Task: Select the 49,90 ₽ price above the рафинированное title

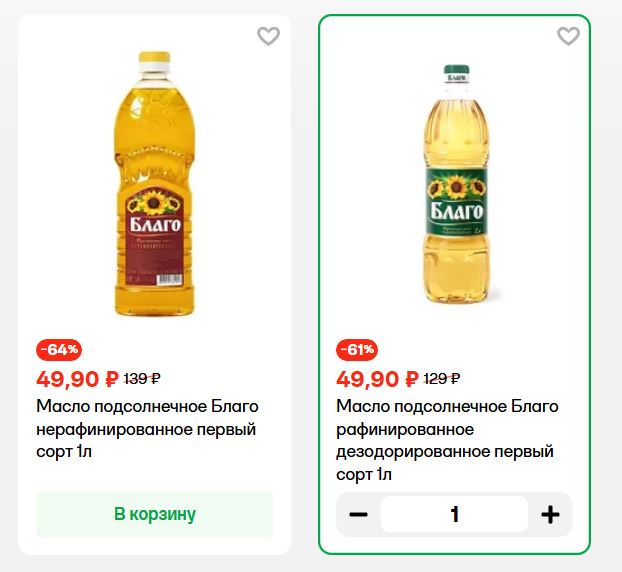Action: coord(377,379)
